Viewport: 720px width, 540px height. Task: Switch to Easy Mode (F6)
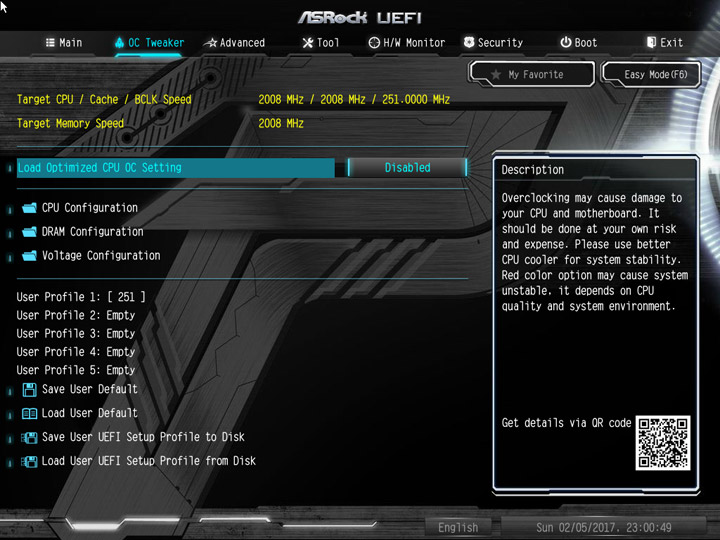pyautogui.click(x=651, y=74)
